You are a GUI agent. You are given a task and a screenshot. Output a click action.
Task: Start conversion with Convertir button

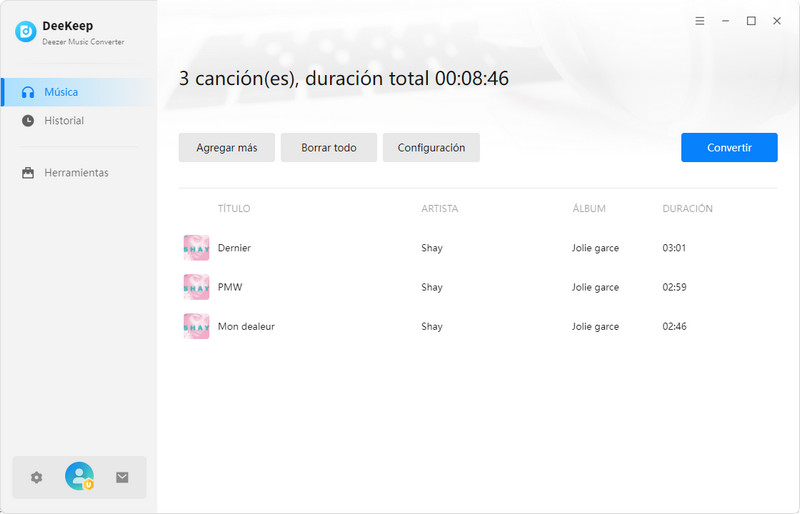[x=729, y=148]
